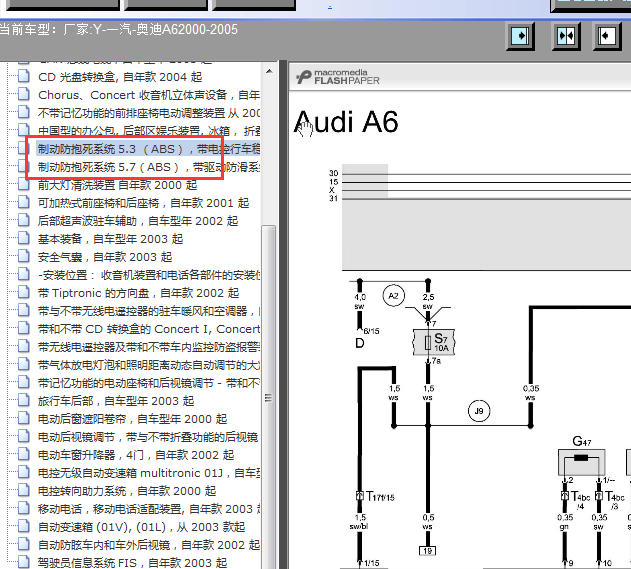Click the T17f/15 connector label
The height and width of the screenshot is (569, 631).
point(380,496)
